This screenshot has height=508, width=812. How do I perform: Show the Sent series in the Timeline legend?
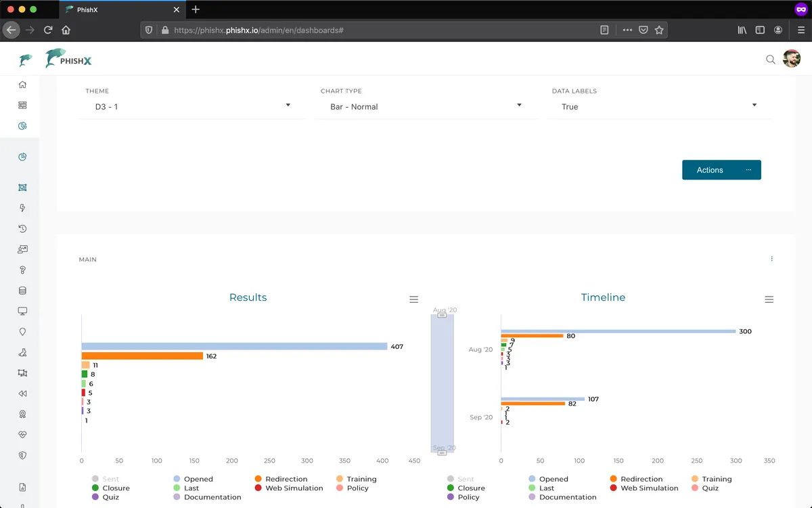coord(460,479)
